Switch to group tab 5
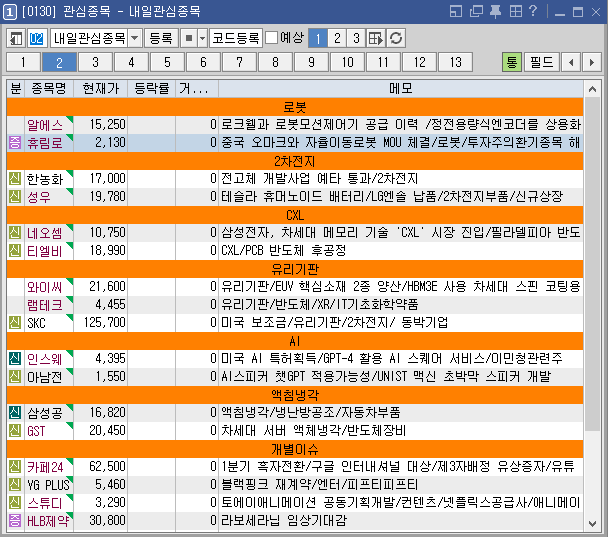The width and height of the screenshot is (608, 537). point(167,62)
